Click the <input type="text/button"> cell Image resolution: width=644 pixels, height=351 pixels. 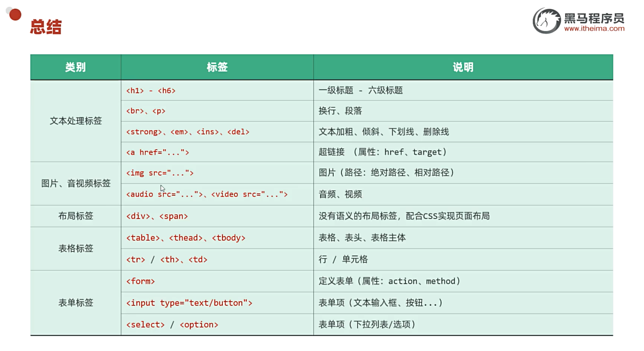(x=217, y=303)
